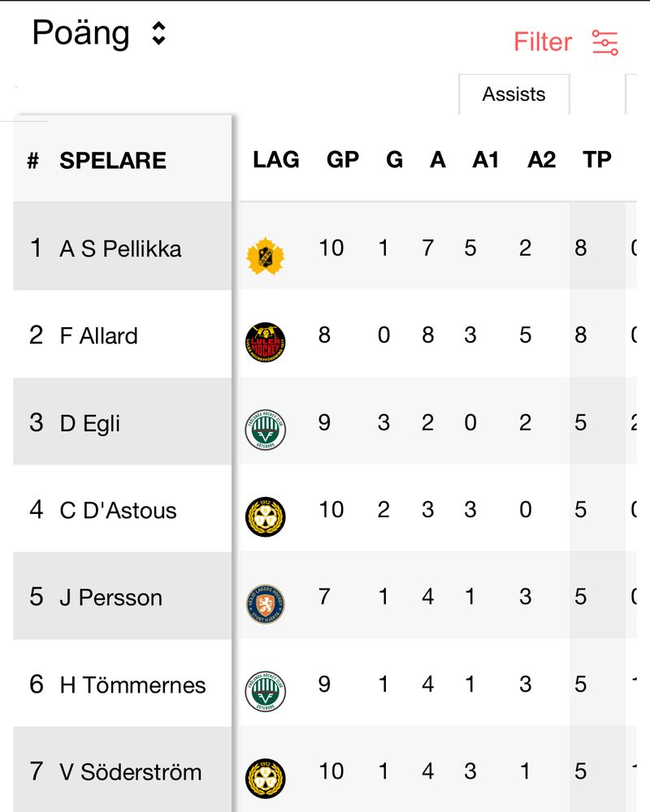Click Luleå Hockey logo beside F Allard
Screen dimensions: 650x812
point(266,343)
